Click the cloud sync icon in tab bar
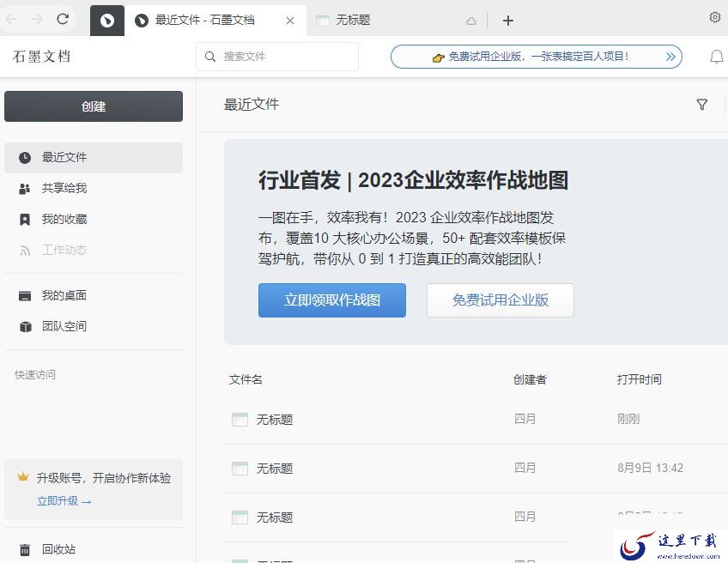 (471, 21)
